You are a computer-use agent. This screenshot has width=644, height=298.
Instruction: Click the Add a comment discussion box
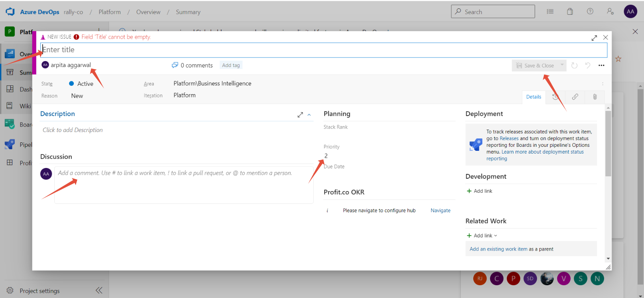(184, 185)
